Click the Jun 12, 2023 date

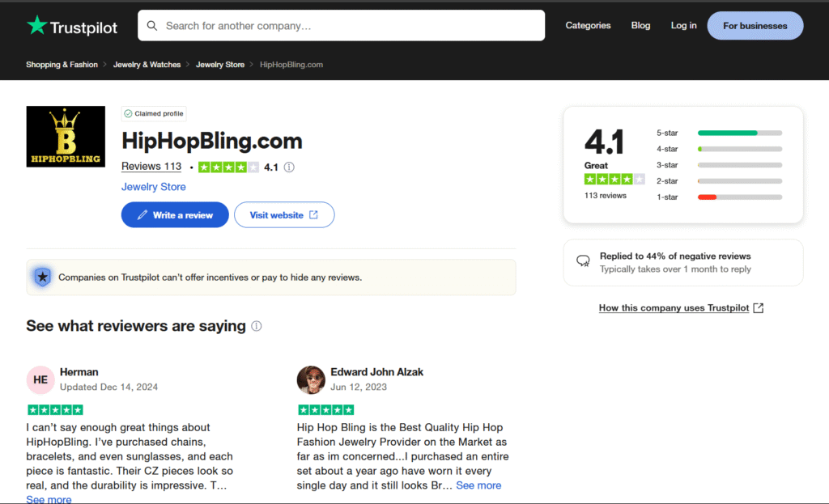point(359,387)
